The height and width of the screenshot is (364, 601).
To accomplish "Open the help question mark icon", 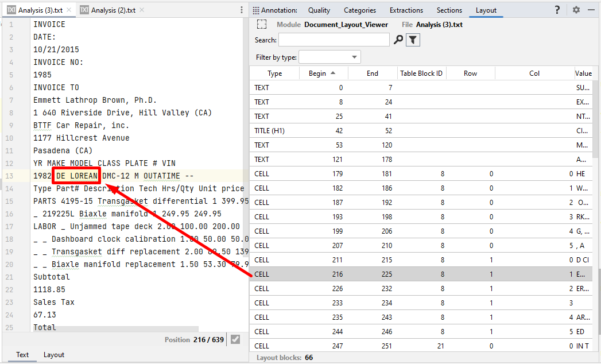I will pyautogui.click(x=557, y=10).
